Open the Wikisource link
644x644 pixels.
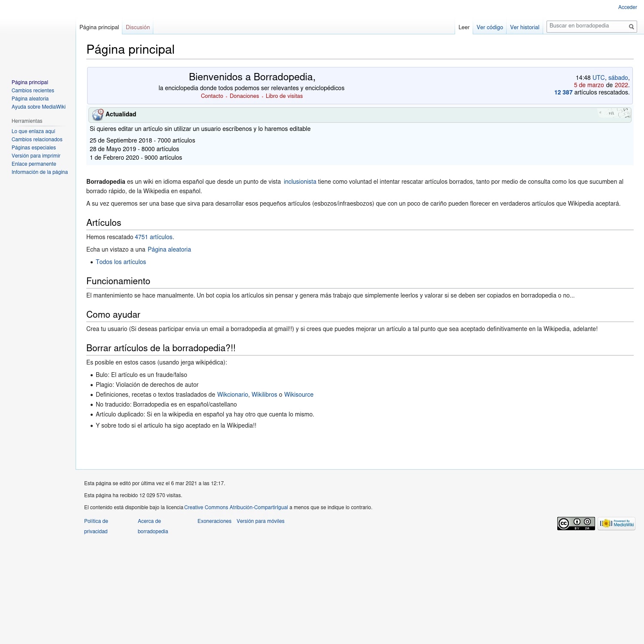299,395
